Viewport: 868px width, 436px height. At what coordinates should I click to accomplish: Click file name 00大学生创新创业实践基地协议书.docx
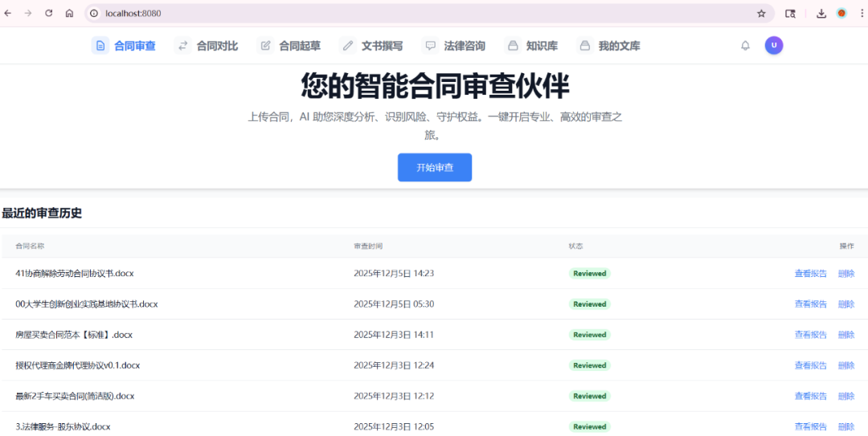[x=87, y=304]
